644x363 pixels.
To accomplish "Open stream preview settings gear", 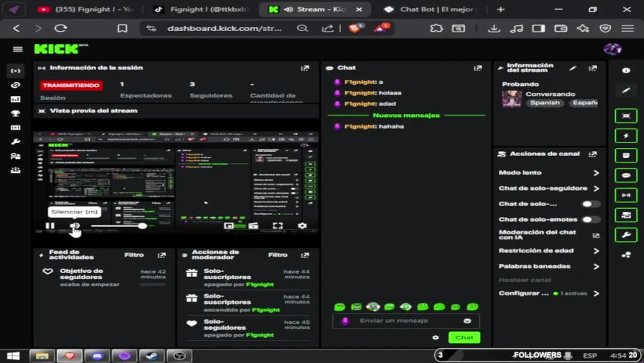I will [302, 226].
